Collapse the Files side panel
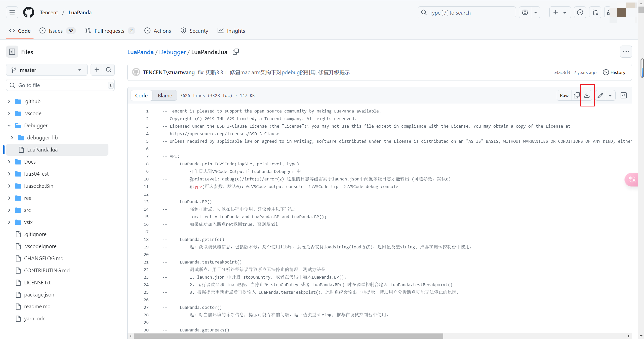The height and width of the screenshot is (339, 644). 12,52
